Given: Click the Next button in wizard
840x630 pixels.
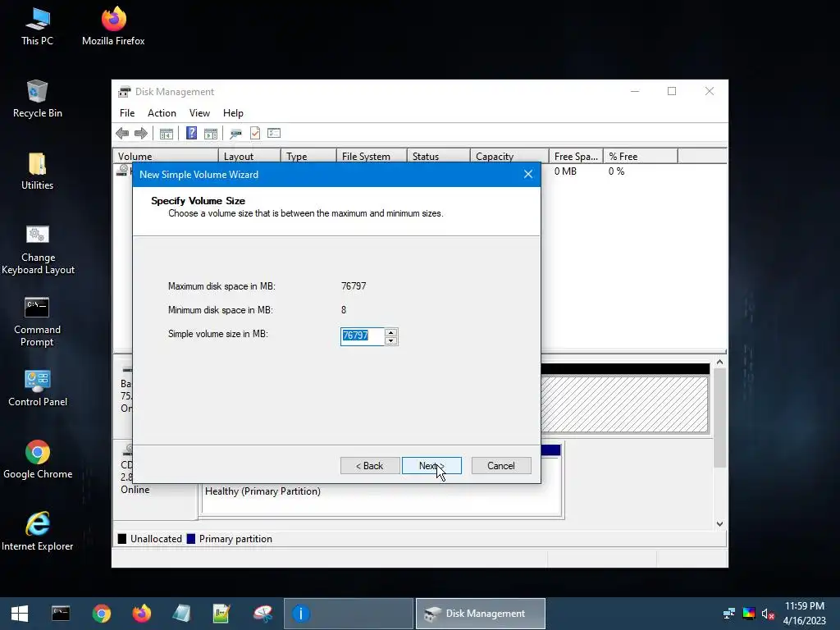Looking at the screenshot, I should [431, 466].
